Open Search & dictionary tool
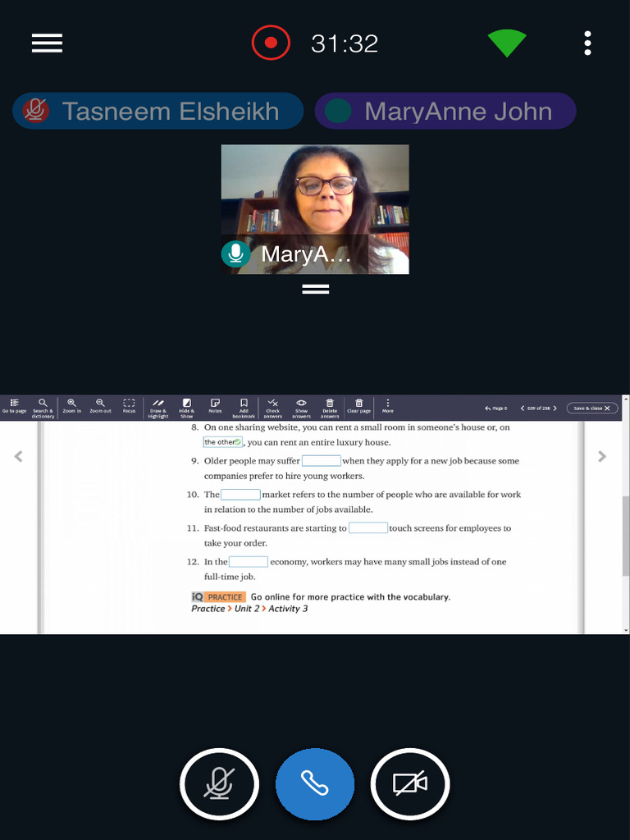This screenshot has width=630, height=840. tap(43, 408)
